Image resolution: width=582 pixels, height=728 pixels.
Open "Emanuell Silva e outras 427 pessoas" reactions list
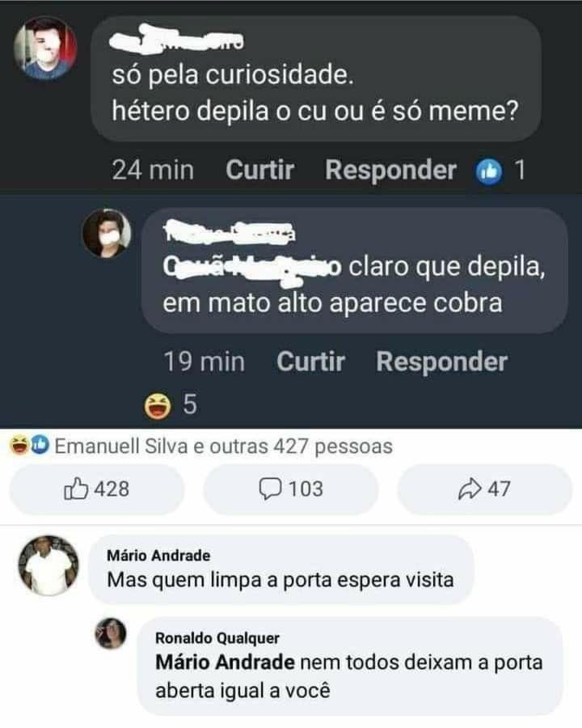222,446
